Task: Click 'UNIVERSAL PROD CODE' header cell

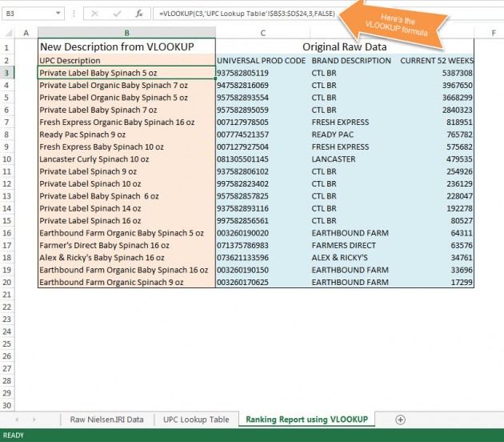Action: [261, 61]
